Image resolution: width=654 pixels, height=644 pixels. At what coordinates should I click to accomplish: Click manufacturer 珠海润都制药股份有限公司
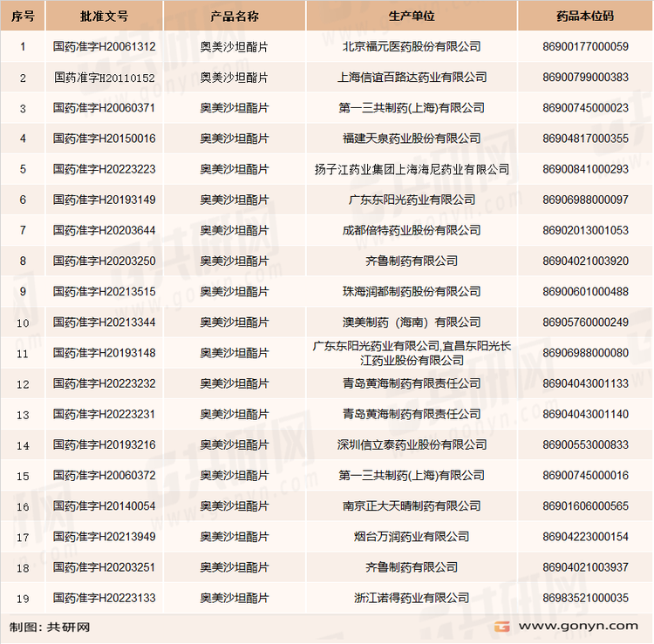click(x=412, y=292)
